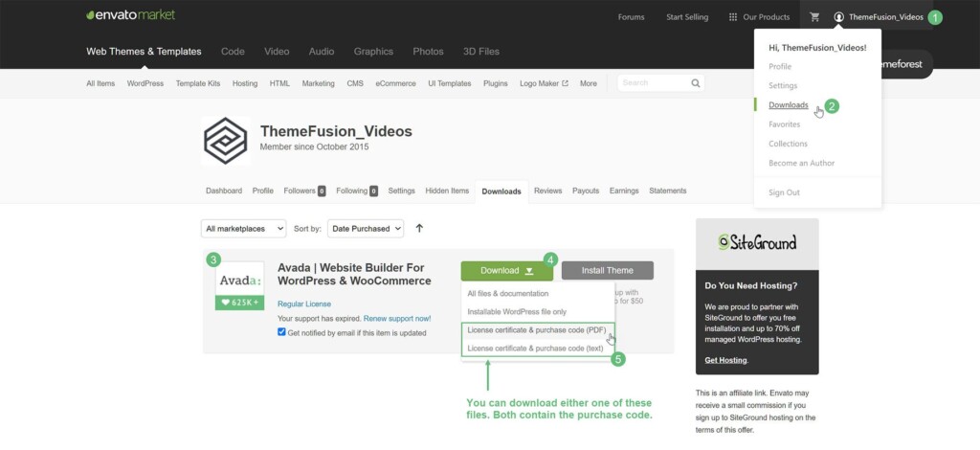
Task: Expand the More category menu
Action: tap(589, 83)
